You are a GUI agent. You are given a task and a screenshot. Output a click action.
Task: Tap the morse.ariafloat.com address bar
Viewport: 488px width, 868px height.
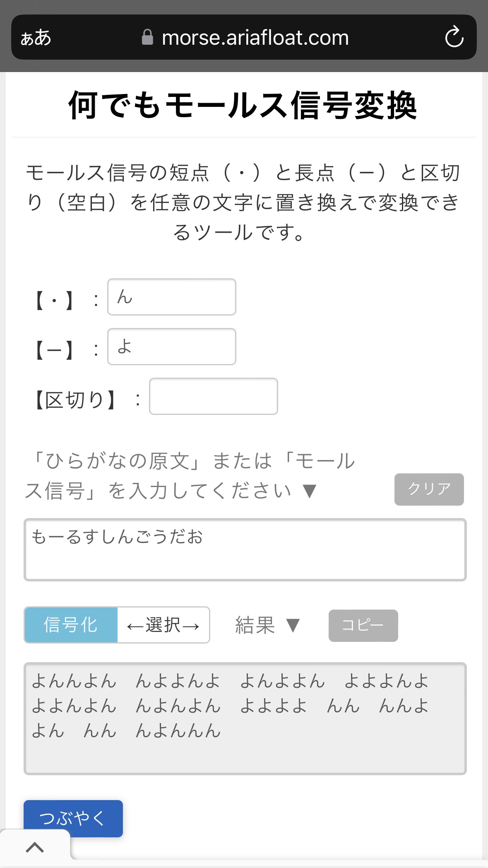pyautogui.click(x=255, y=38)
